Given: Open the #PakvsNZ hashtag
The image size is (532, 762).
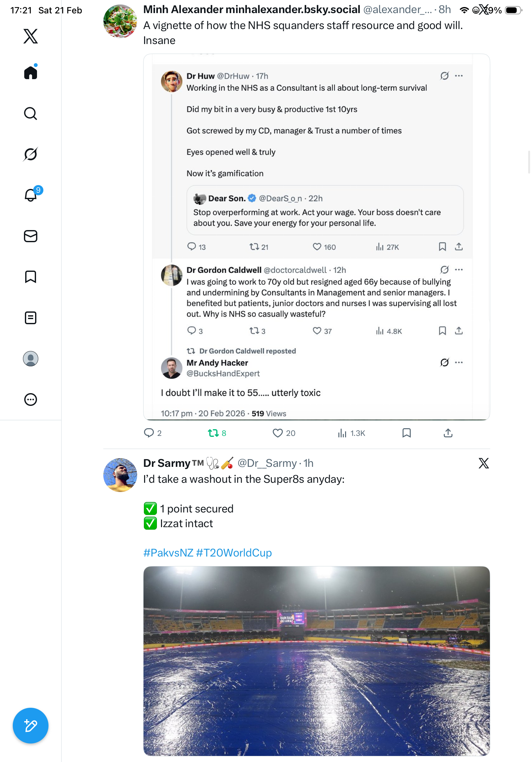Looking at the screenshot, I should pos(168,553).
